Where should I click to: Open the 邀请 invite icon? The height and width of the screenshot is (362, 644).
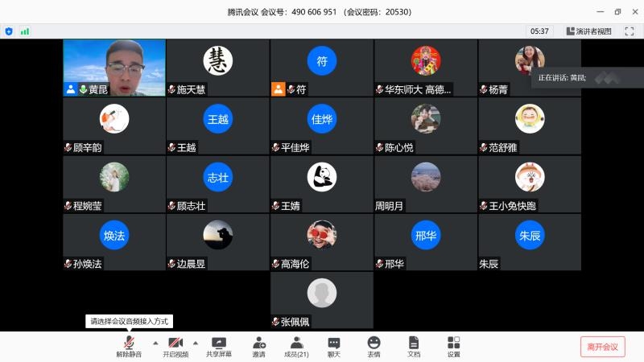(258, 346)
